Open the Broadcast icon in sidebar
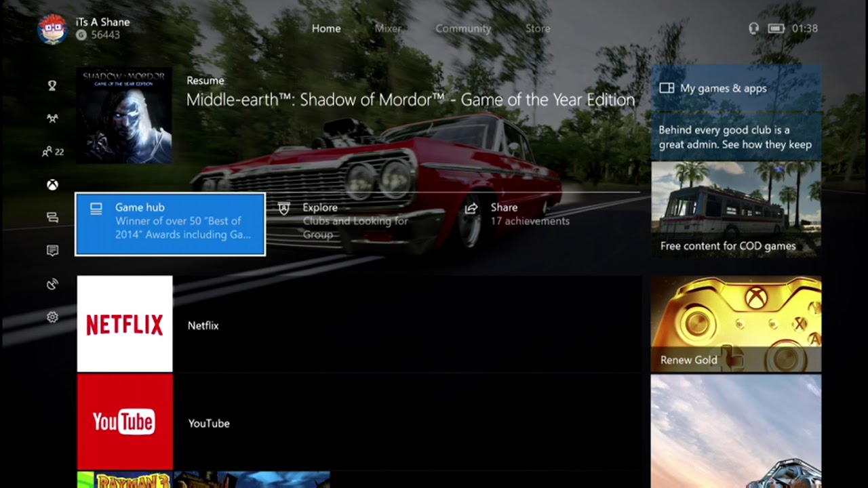The height and width of the screenshot is (488, 868). click(x=52, y=284)
